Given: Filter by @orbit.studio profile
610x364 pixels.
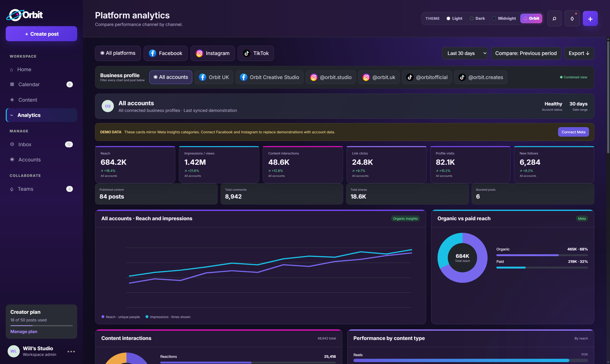Looking at the screenshot, I should pyautogui.click(x=331, y=77).
